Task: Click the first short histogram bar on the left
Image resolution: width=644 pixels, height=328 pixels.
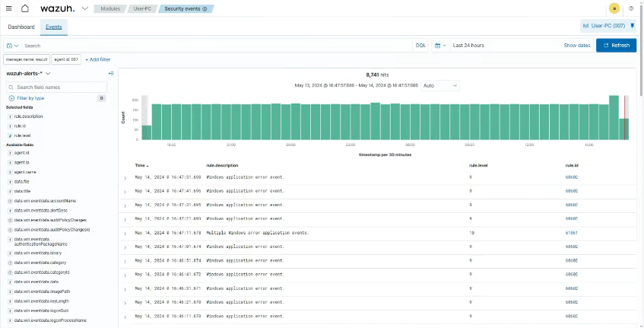Action: [x=147, y=132]
